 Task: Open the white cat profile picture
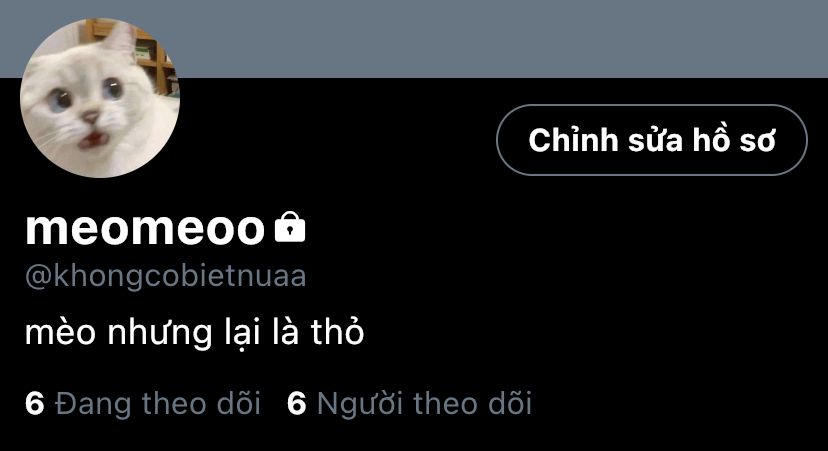[x=100, y=98]
